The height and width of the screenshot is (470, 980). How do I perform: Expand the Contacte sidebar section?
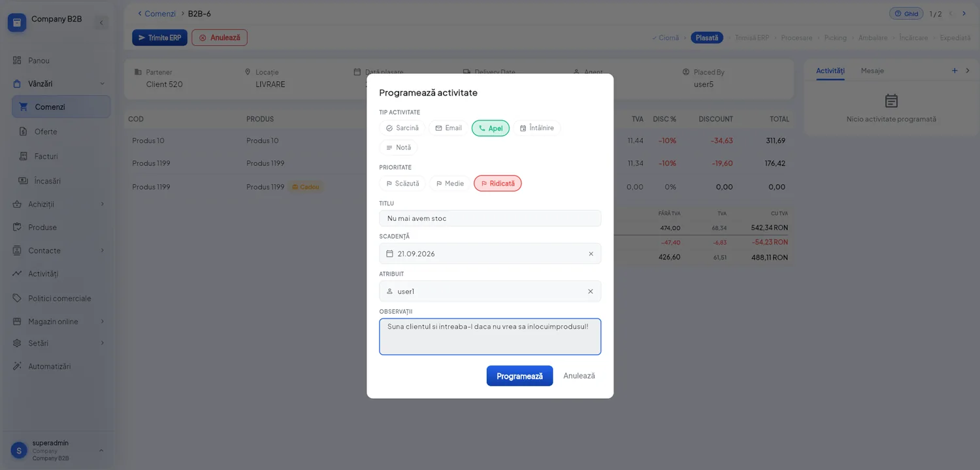tap(61, 250)
